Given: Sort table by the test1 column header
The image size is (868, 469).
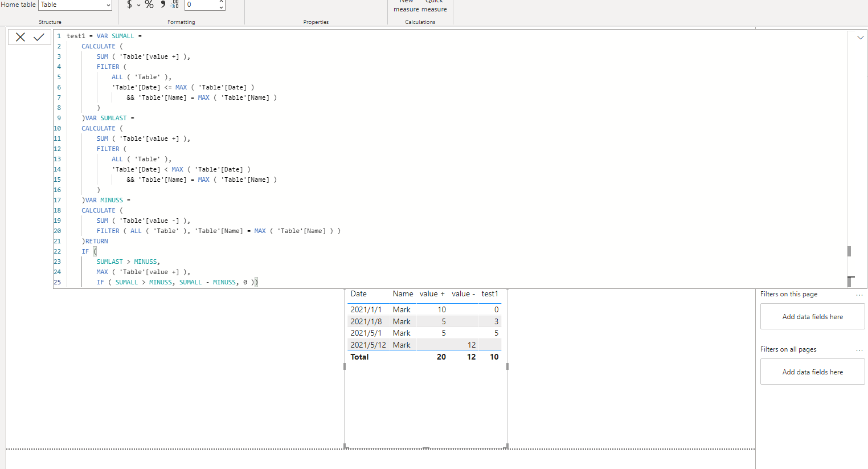Looking at the screenshot, I should tap(490, 294).
